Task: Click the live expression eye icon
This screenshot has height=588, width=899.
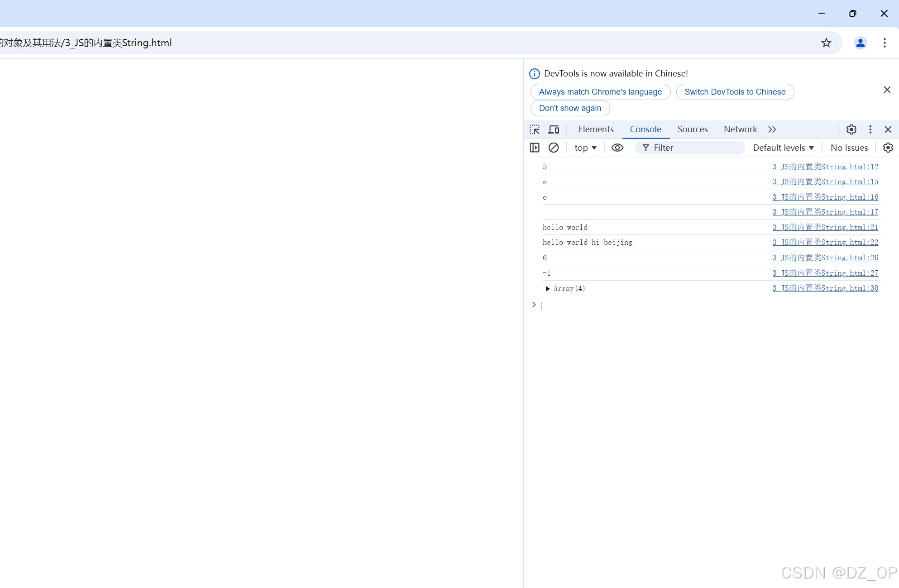Action: coord(617,148)
